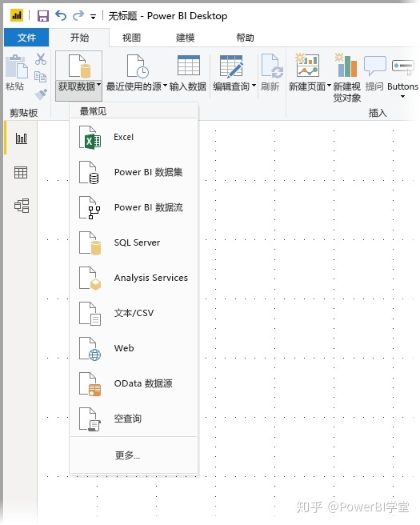Click the Power BI logo icon
Screen dimensions: 420x525
16,15
